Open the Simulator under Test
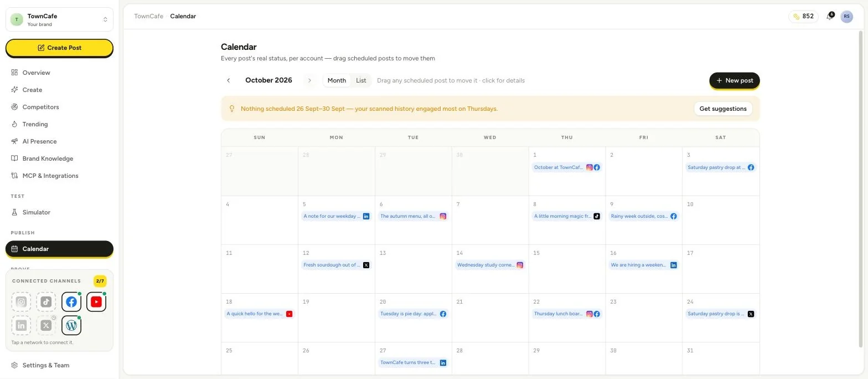The height and width of the screenshot is (379, 868). (x=36, y=212)
